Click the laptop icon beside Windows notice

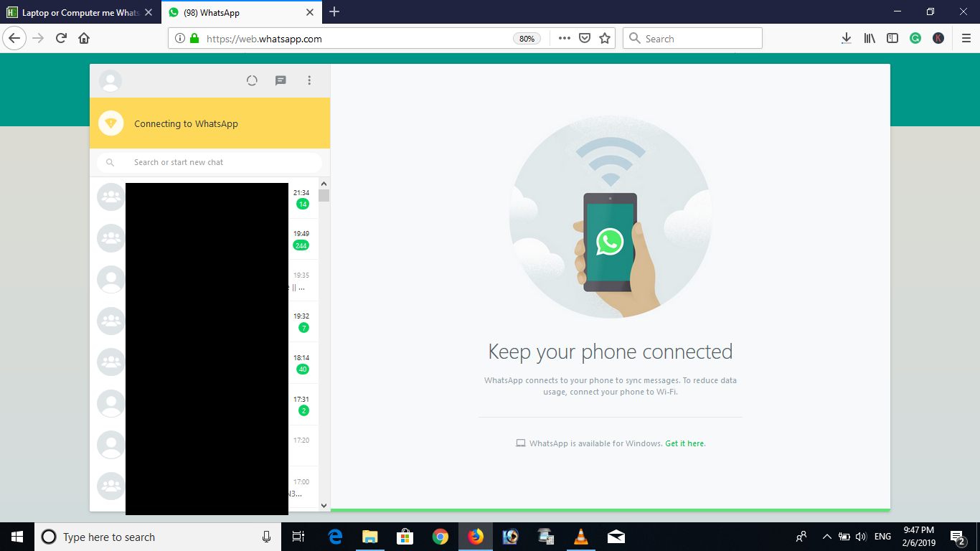point(521,443)
